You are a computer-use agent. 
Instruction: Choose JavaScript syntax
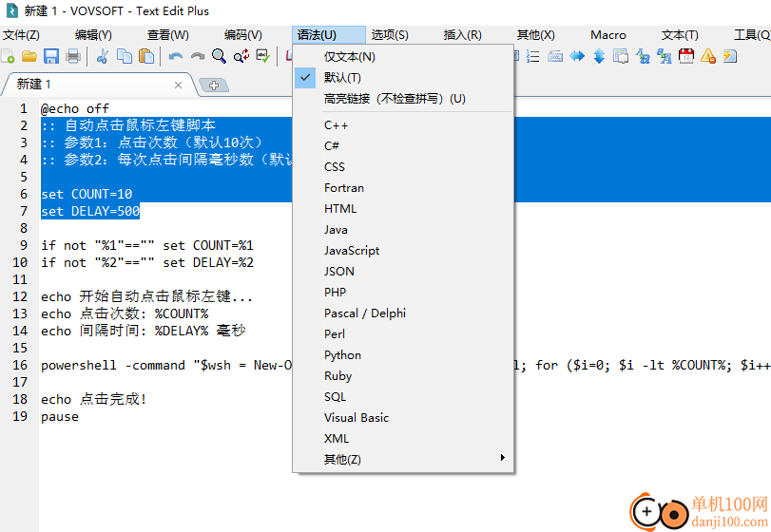pyautogui.click(x=403, y=251)
